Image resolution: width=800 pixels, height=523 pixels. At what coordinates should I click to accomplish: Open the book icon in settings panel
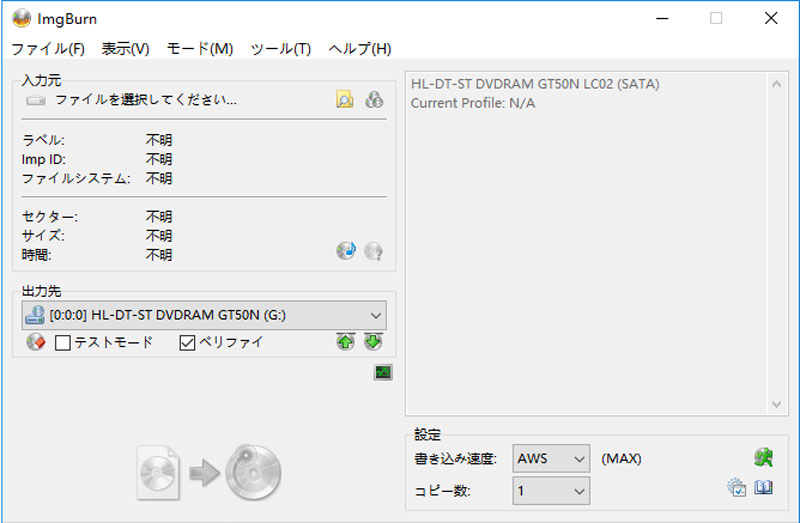pyautogui.click(x=764, y=488)
